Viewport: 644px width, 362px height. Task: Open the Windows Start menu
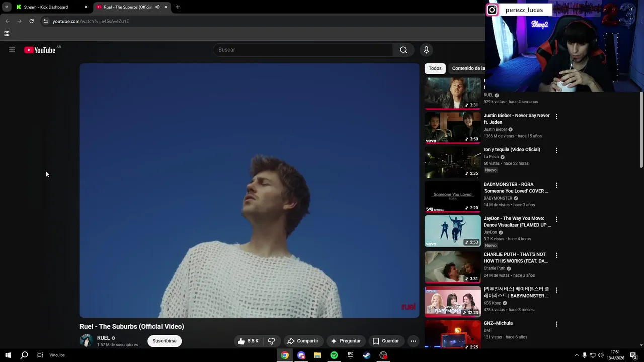8,355
